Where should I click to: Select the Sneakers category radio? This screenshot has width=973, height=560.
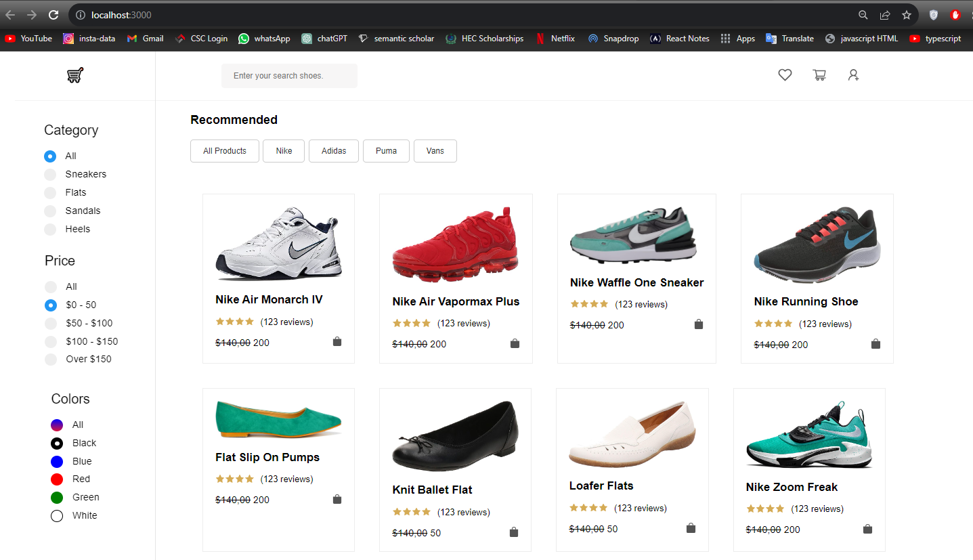(x=50, y=175)
